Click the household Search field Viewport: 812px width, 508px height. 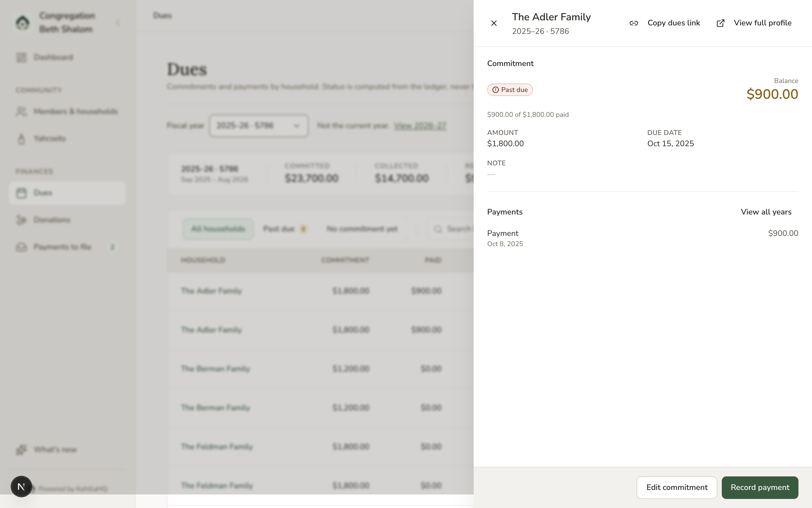(450, 229)
